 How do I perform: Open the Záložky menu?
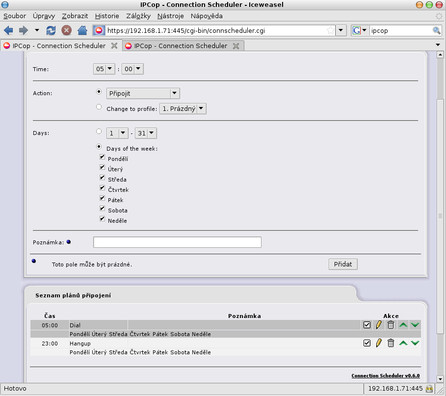pos(138,16)
